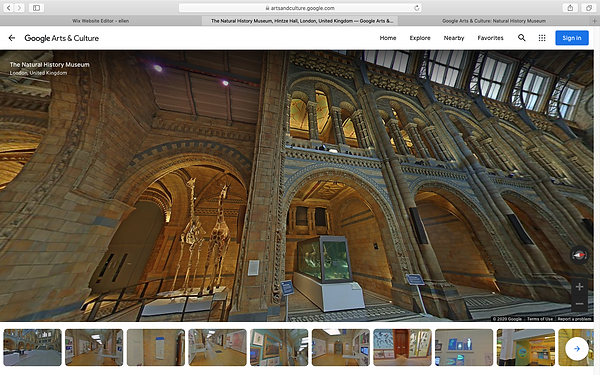Image resolution: width=600 pixels, height=375 pixels.
Task: Open the Terms of Use link
Action: pyautogui.click(x=540, y=319)
